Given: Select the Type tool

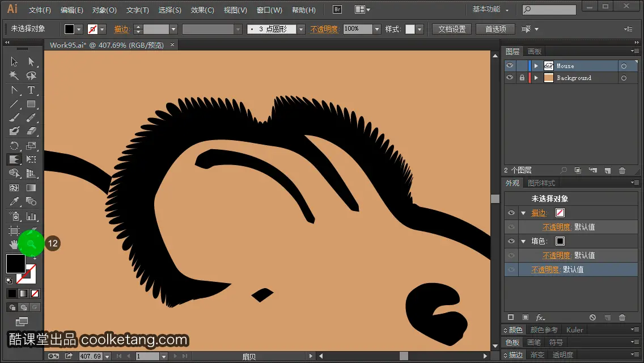Looking at the screenshot, I should [x=31, y=90].
